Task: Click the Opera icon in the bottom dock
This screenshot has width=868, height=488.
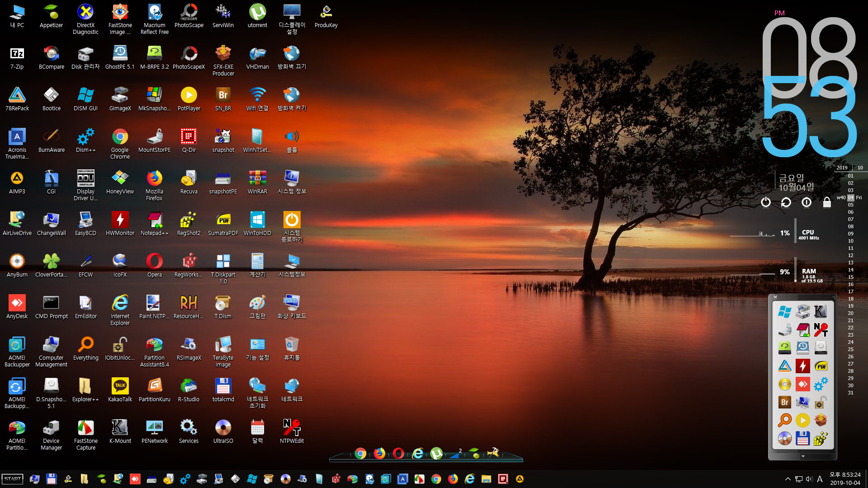Action: click(398, 453)
